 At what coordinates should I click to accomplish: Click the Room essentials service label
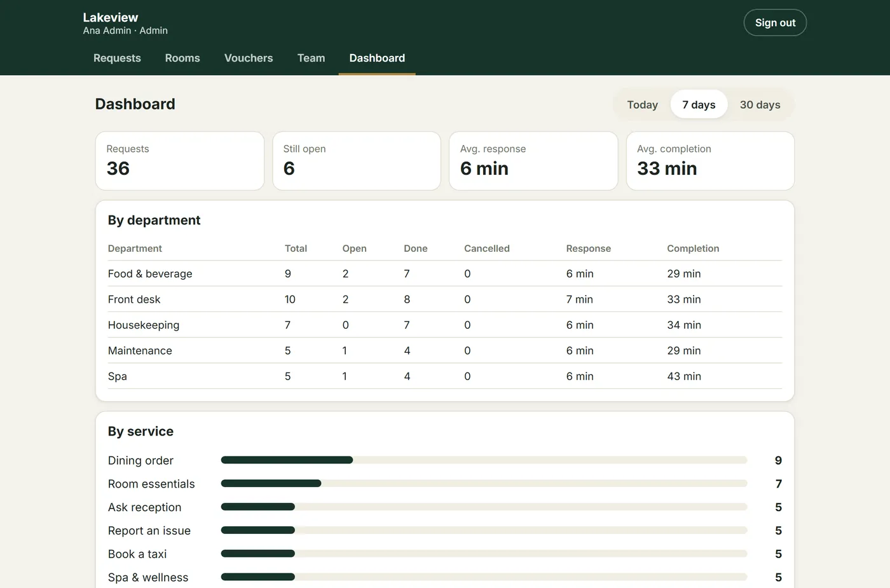pyautogui.click(x=151, y=484)
